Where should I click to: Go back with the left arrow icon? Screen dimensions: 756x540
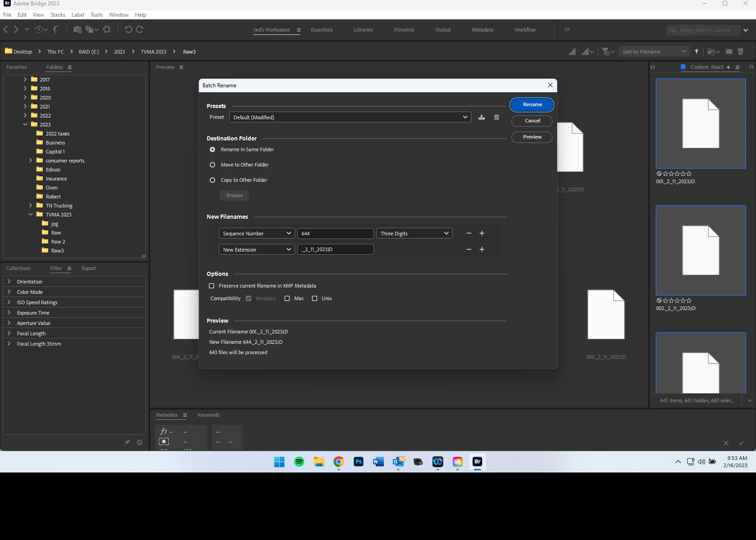click(5, 30)
